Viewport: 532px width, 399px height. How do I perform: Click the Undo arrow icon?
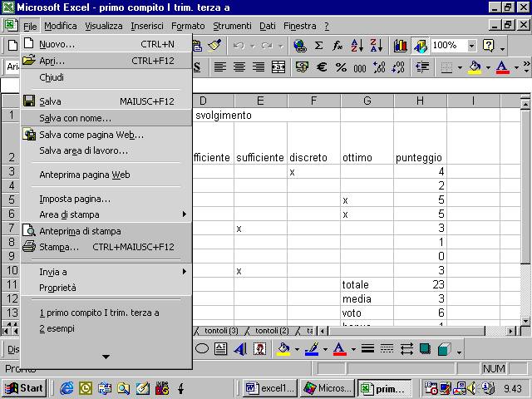click(x=239, y=46)
